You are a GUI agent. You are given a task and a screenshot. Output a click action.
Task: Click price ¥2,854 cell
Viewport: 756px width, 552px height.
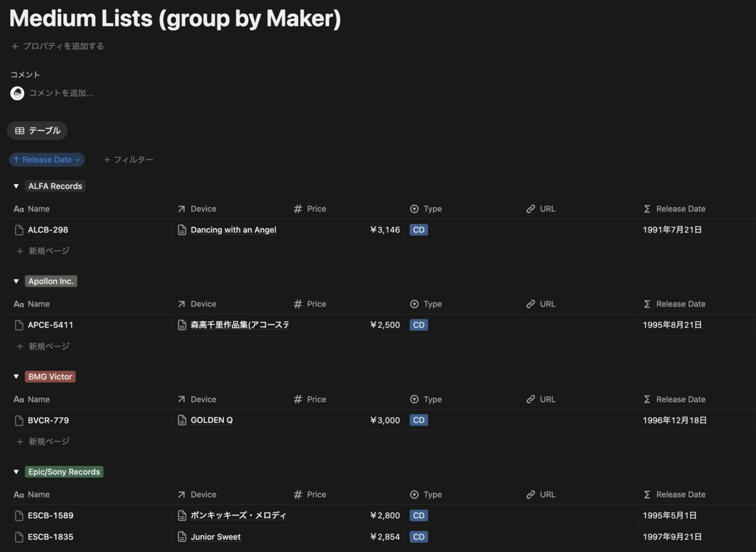(346, 537)
